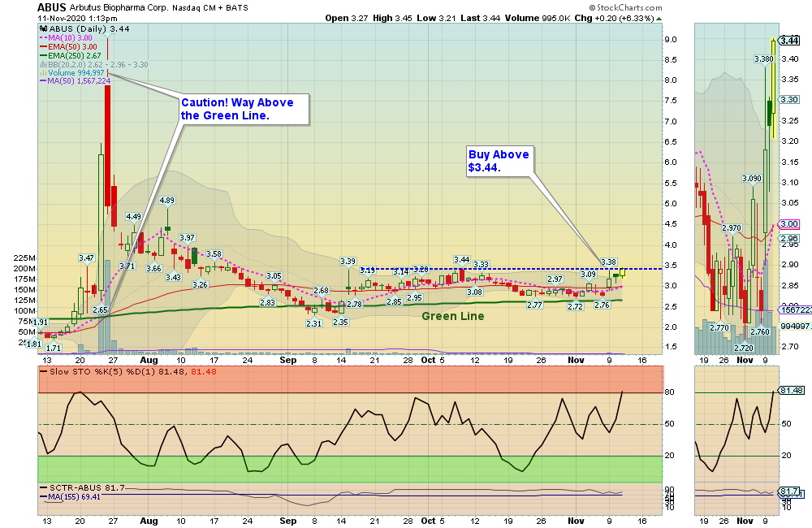The width and height of the screenshot is (812, 528).
Task: Click the Caution! Way Above the Green Line note
Action: point(244,110)
